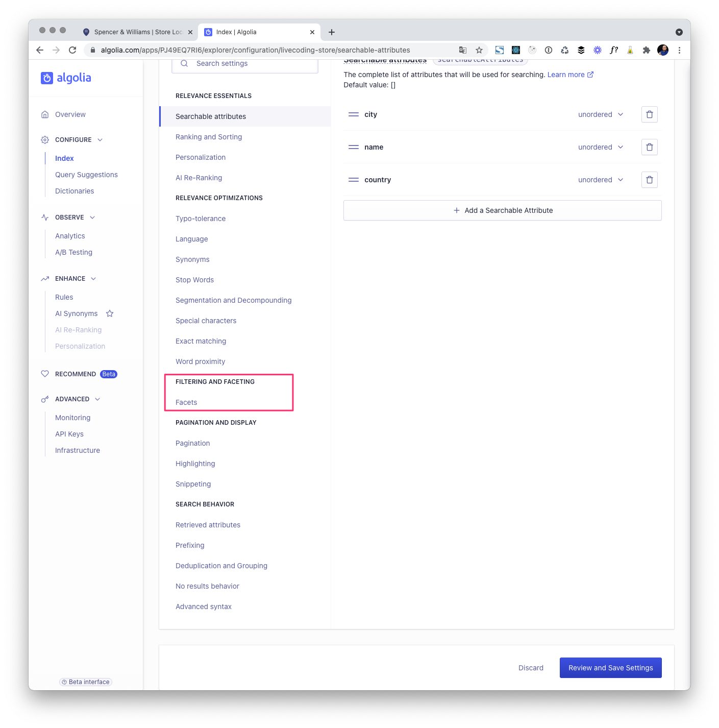Open Deduplication and Grouping settings

[221, 566]
